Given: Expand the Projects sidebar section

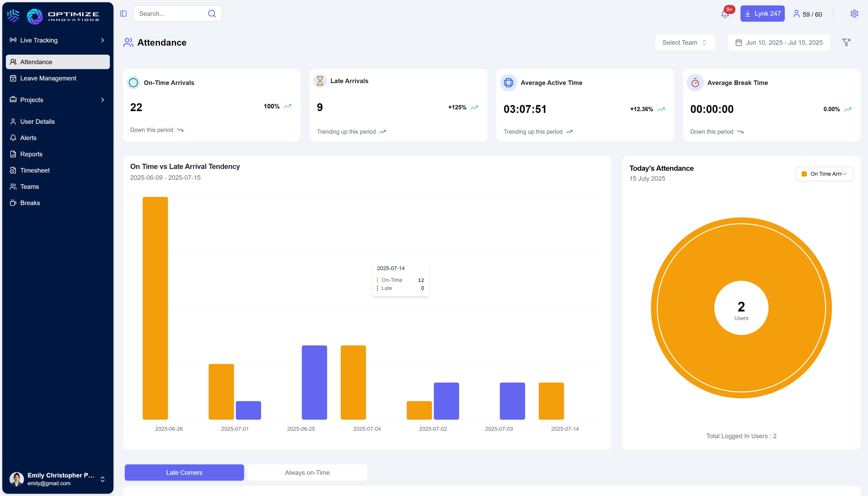Looking at the screenshot, I should [57, 100].
